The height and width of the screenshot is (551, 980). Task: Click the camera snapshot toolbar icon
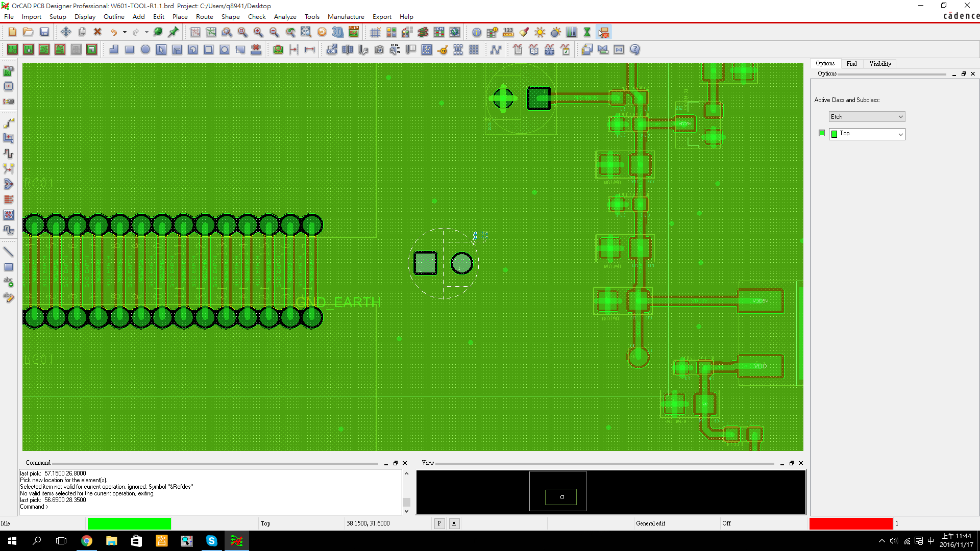coord(379,49)
